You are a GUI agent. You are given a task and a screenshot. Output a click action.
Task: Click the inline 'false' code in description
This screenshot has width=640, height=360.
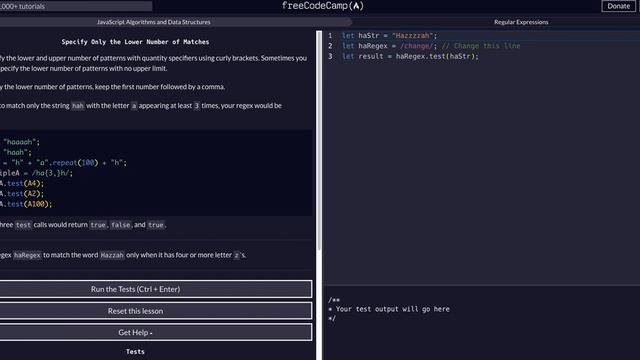click(x=120, y=225)
